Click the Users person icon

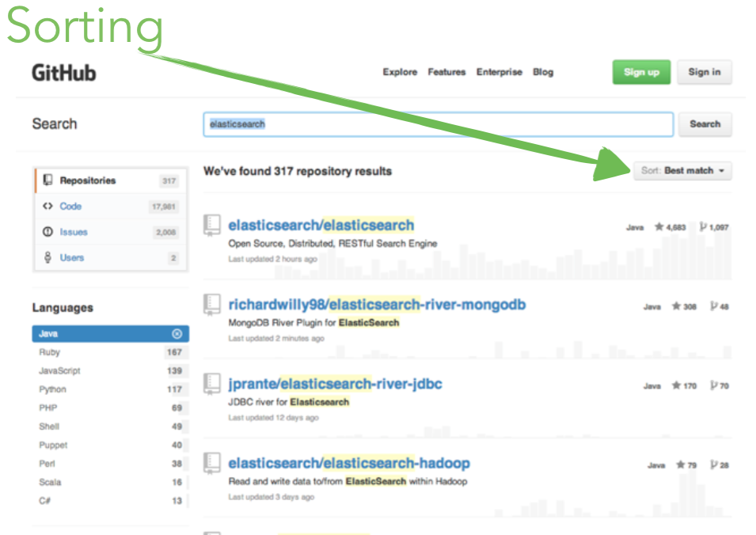47,257
